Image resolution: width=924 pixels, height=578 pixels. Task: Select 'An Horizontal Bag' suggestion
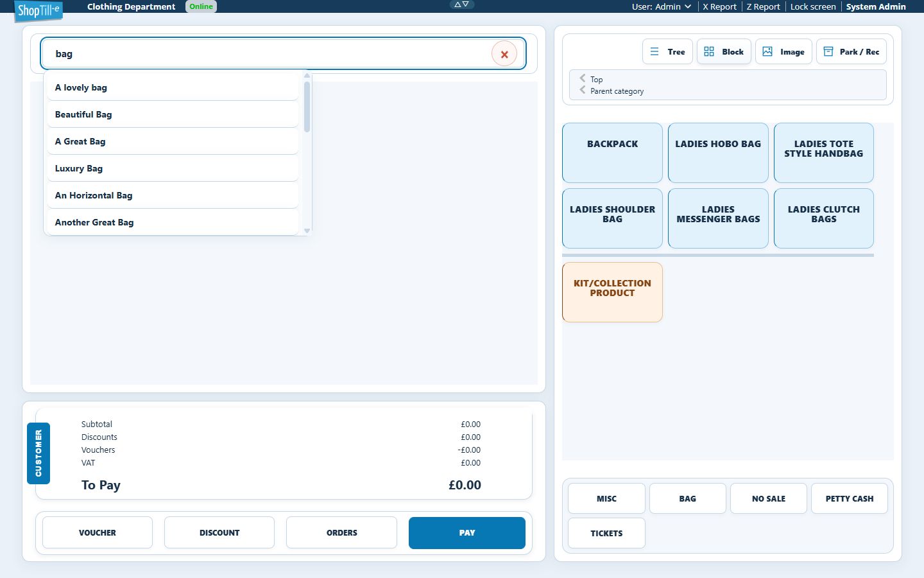pyautogui.click(x=173, y=195)
